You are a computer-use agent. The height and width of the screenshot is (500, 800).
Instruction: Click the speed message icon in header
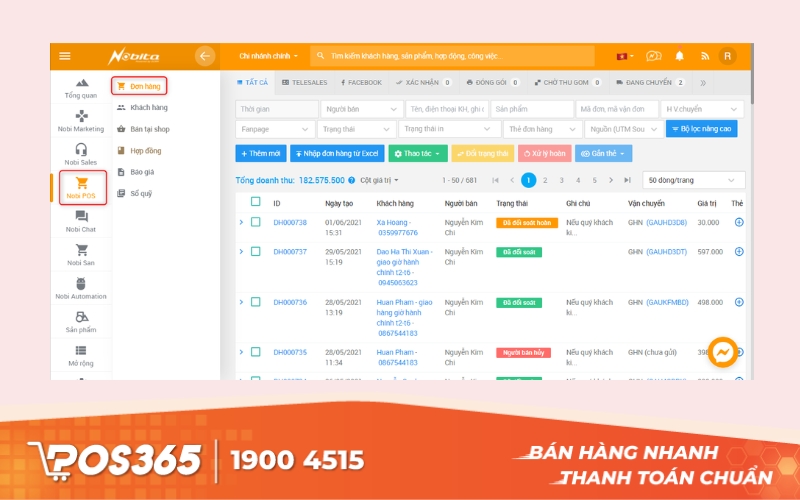(654, 56)
